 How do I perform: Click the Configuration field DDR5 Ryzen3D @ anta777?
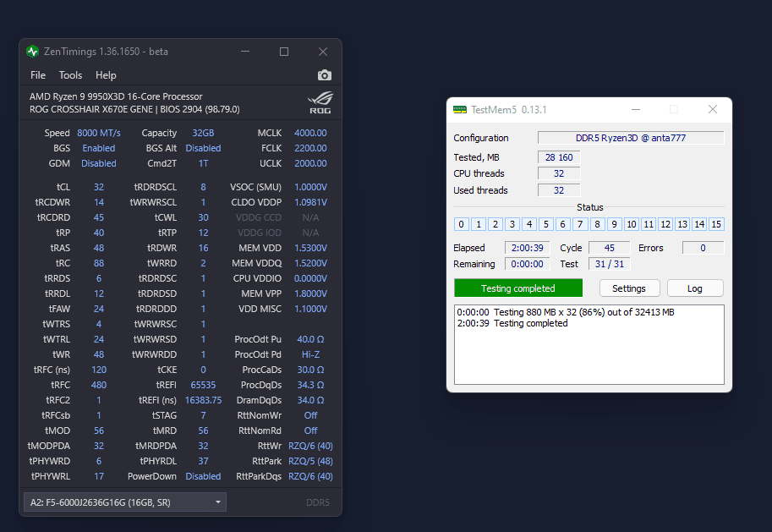(631, 138)
